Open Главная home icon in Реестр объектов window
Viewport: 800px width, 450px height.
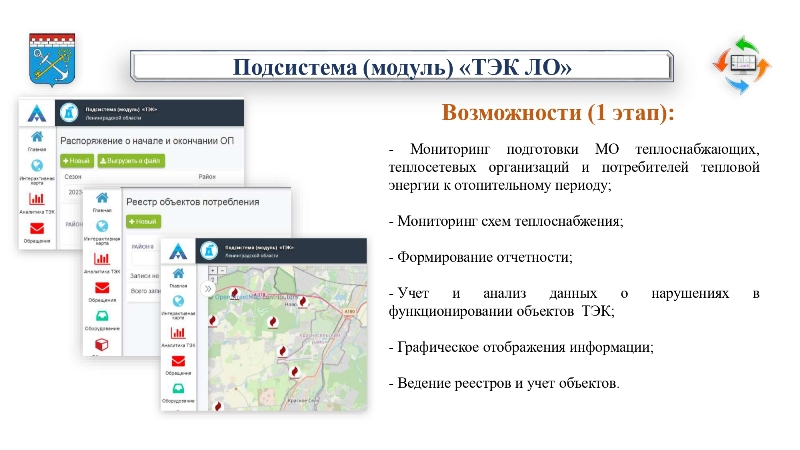coord(102,198)
